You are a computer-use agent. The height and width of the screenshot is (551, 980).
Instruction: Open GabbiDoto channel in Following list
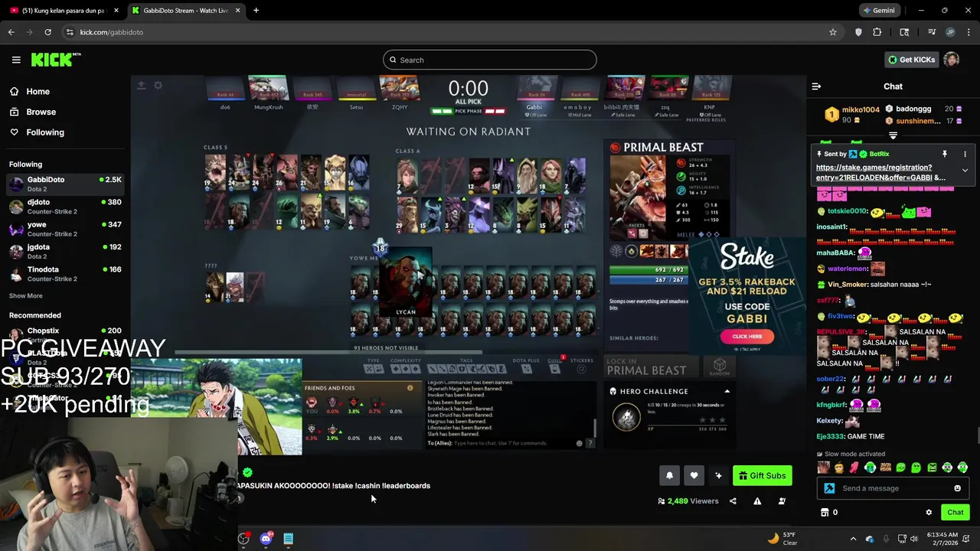65,184
